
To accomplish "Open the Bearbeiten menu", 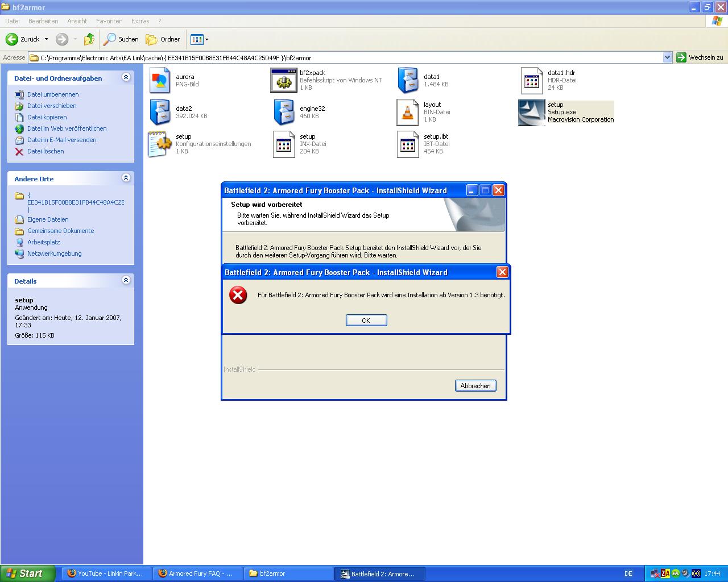I will tap(43, 21).
